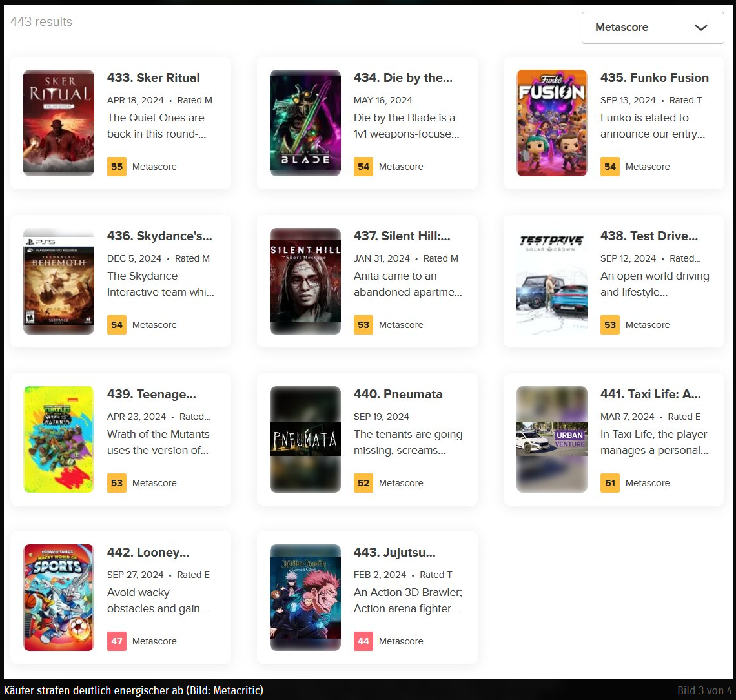Click Skydance's Behemoth 54 score badge

coord(117,325)
